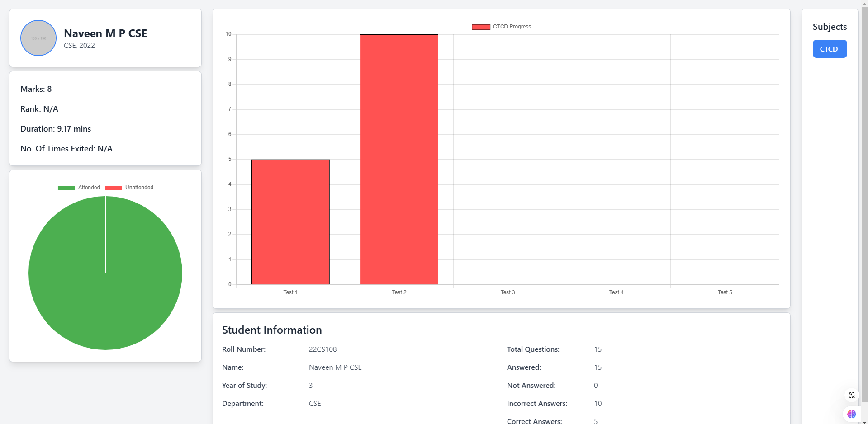Click the Incorrect Answers label

(537, 404)
